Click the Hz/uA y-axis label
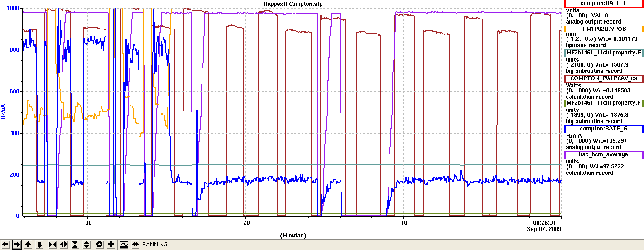 click(x=3, y=111)
